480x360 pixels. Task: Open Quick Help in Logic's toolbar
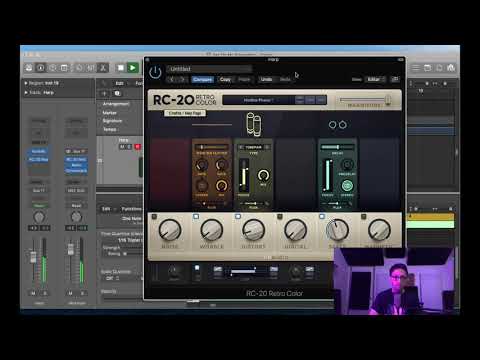click(x=52, y=68)
